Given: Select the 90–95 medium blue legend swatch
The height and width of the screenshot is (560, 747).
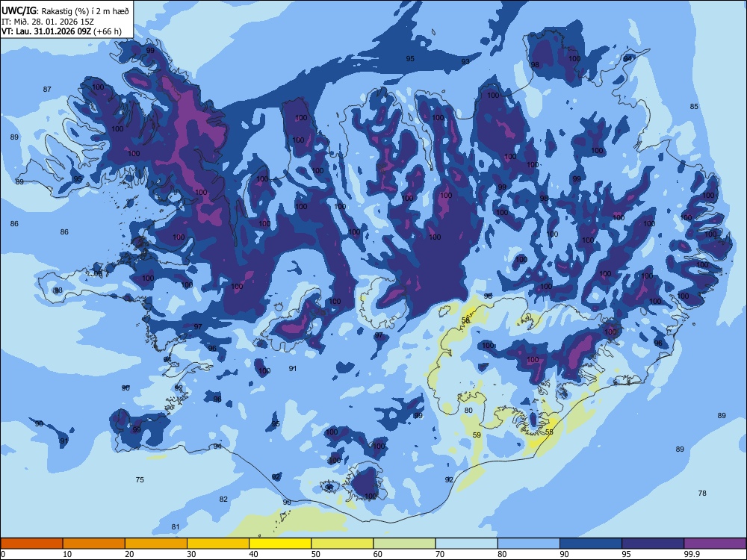Looking at the screenshot, I should pos(591,544).
